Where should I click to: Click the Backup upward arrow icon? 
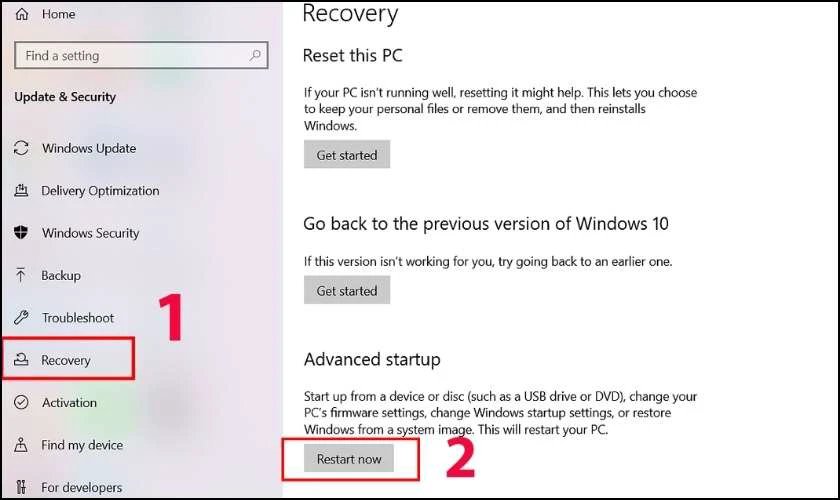pyautogui.click(x=20, y=275)
